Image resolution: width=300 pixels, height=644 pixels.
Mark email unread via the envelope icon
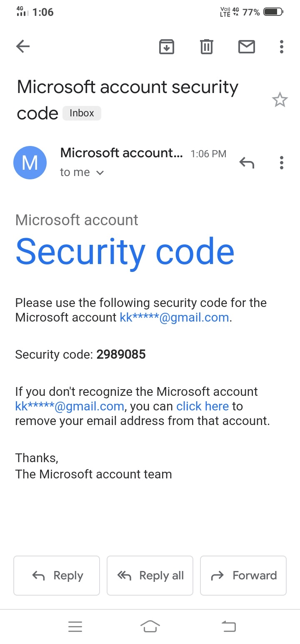pyautogui.click(x=246, y=47)
